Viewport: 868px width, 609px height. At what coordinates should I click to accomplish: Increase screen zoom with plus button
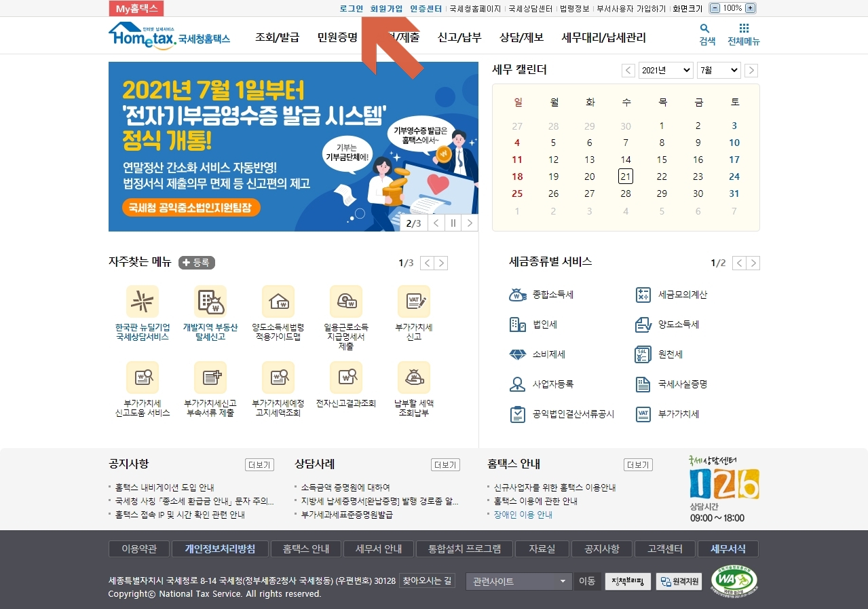pyautogui.click(x=750, y=8)
